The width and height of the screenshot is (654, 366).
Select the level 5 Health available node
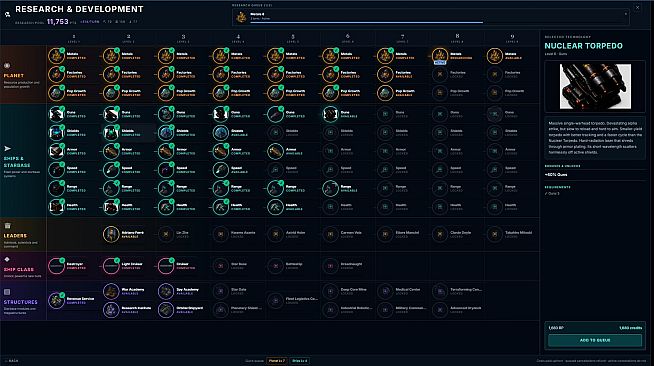pos(275,207)
